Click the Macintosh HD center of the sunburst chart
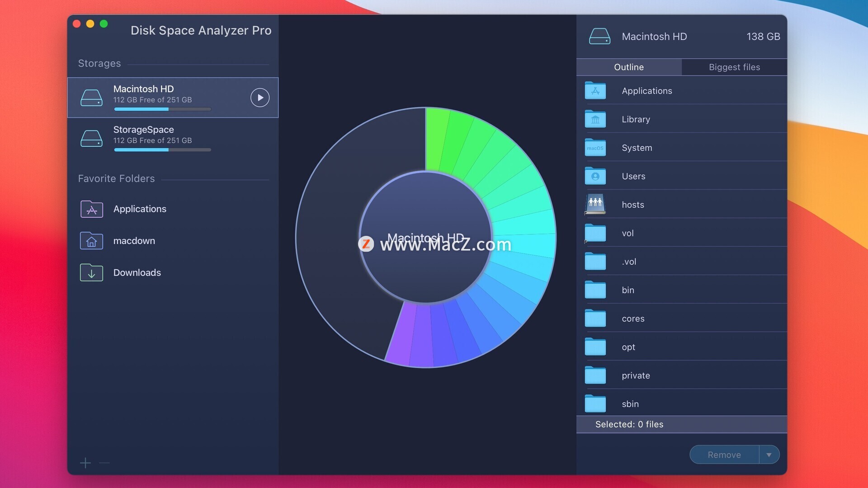 click(x=425, y=237)
